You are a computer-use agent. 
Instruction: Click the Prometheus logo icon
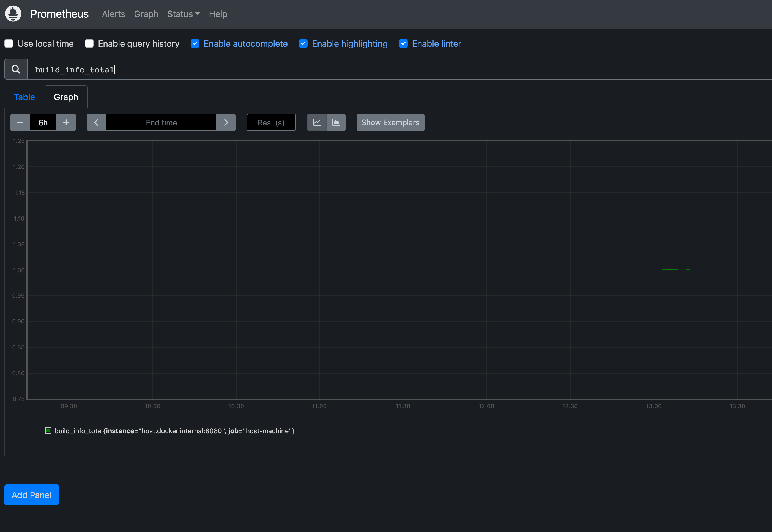[13, 14]
